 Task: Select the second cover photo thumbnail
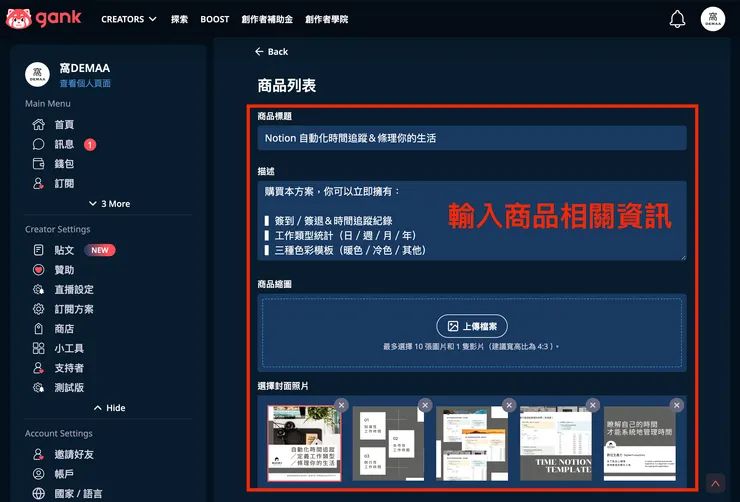[388, 443]
